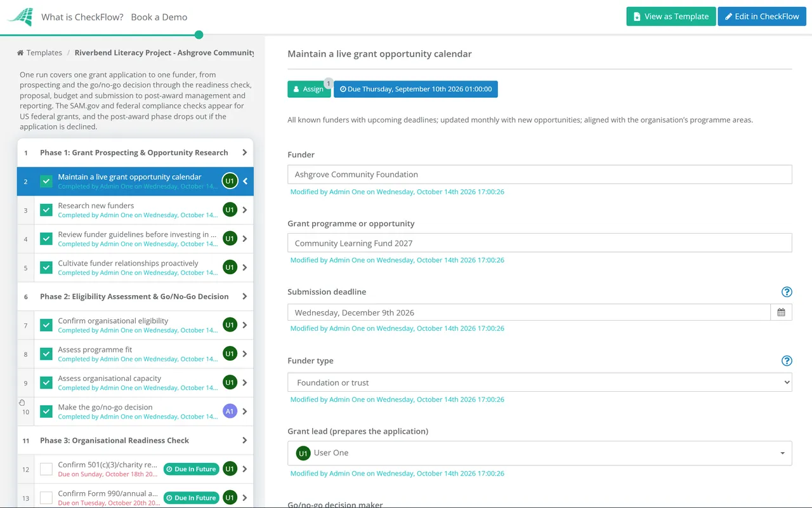Screen dimensions: 812x508
Task: Uncheck Confirm organisational eligibility task
Action: [x=46, y=325]
